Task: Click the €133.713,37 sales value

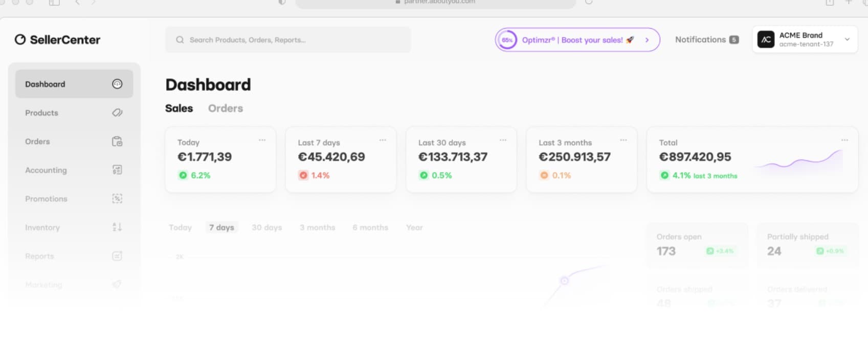Action: 453,157
